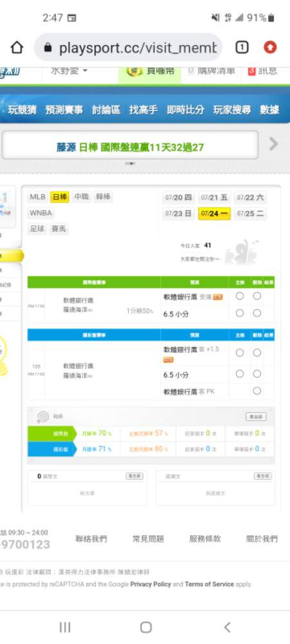Select radio for 軟體銀行鷹 客 PK
The height and width of the screenshot is (644, 290).
[256, 391]
